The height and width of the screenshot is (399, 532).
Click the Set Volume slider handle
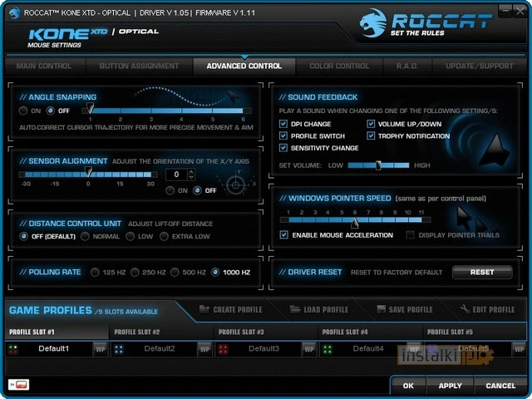[x=378, y=165]
